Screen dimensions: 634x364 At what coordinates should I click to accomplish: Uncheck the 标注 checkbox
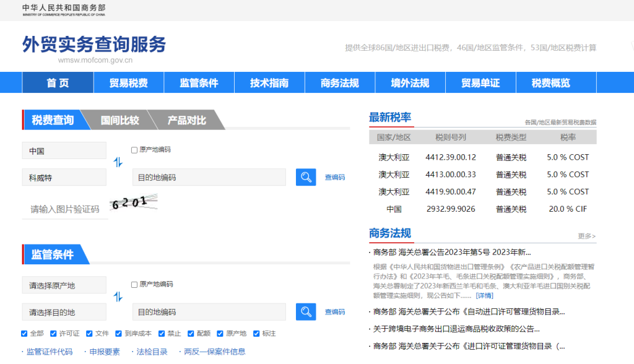click(256, 334)
